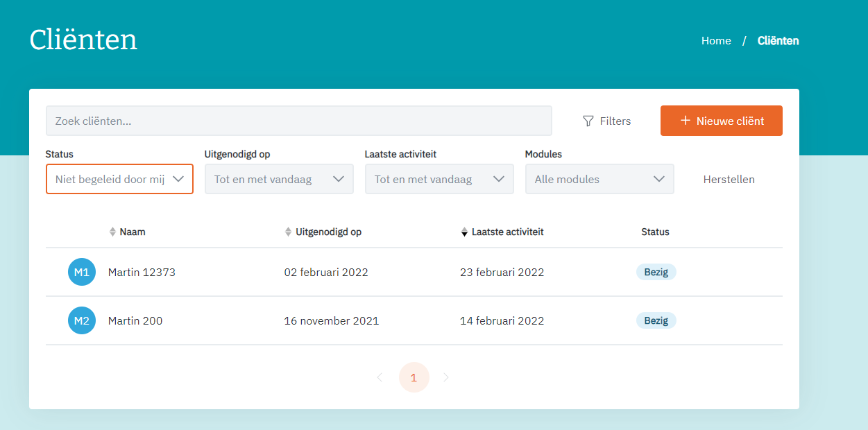Focus the 'Zoek cliënten...' search field
Image resolution: width=868 pixels, height=430 pixels.
299,121
